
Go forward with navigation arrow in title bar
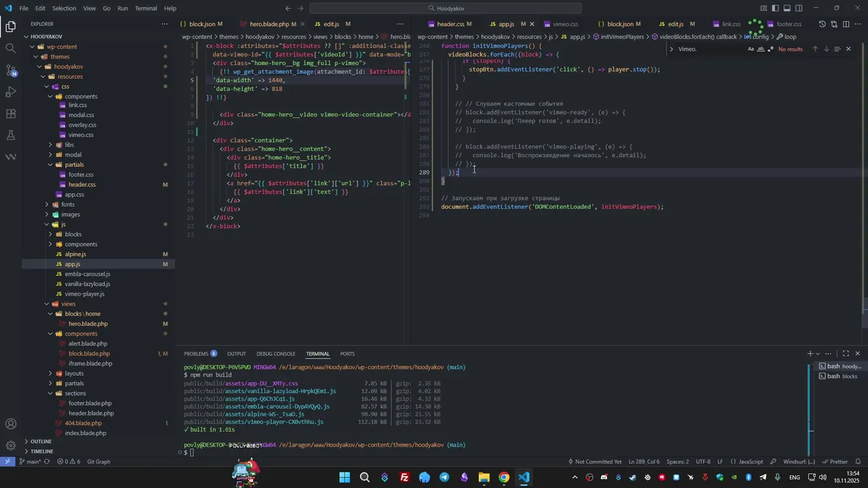(300, 8)
